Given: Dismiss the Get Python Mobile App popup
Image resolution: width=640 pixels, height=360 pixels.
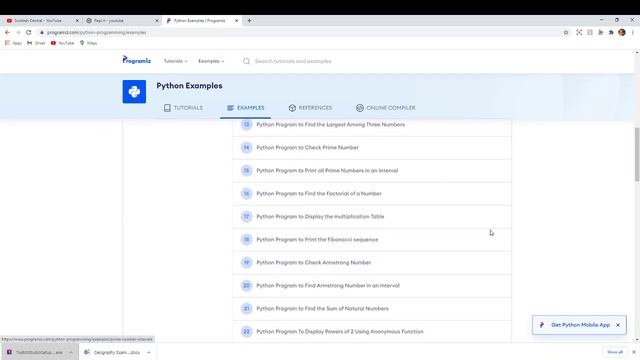Looking at the screenshot, I should pos(618,325).
